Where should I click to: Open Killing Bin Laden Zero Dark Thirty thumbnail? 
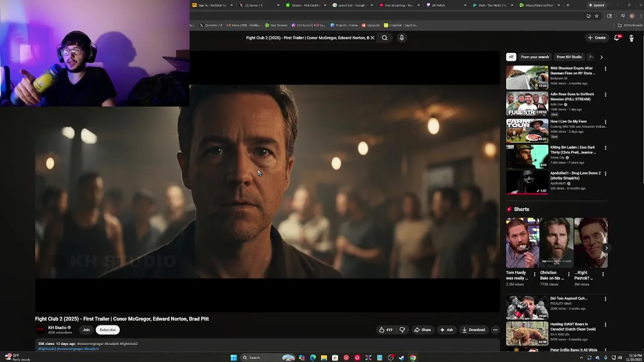point(527,156)
